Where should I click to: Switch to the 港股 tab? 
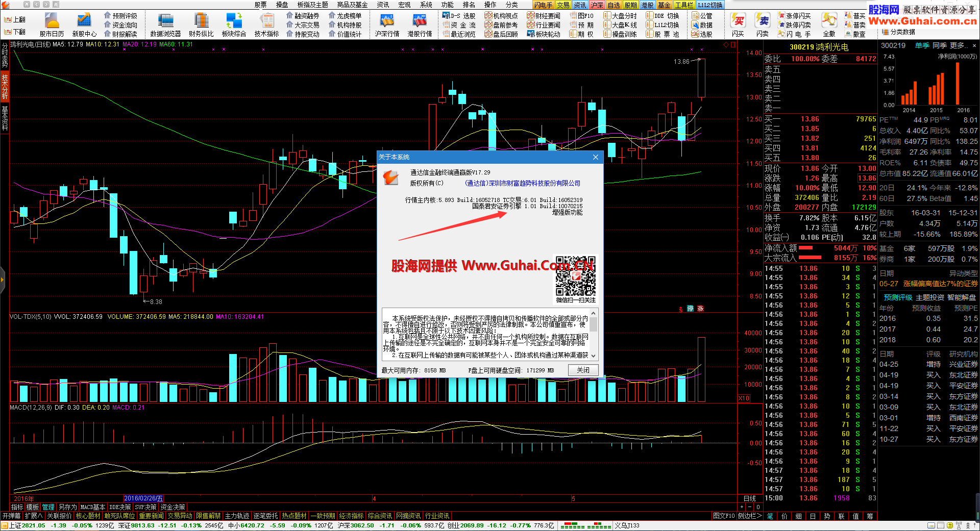pos(647,5)
